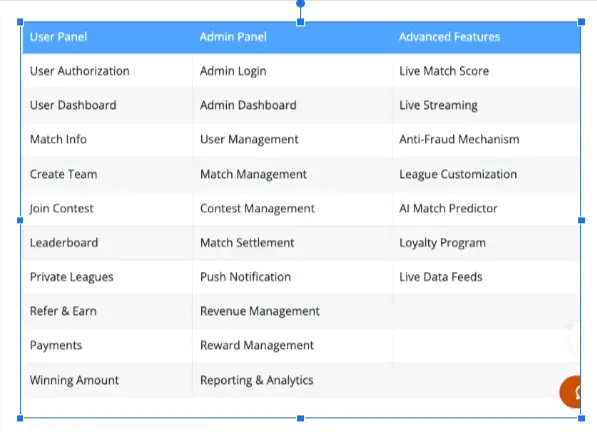Click the top-center resize handle
Viewport: 597px width, 432px height.
click(x=300, y=22)
